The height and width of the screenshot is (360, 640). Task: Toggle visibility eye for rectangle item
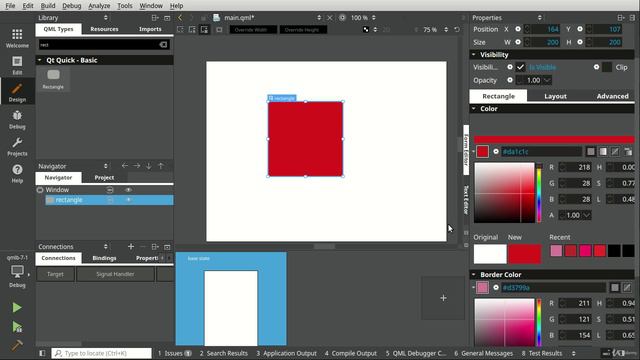click(x=129, y=200)
